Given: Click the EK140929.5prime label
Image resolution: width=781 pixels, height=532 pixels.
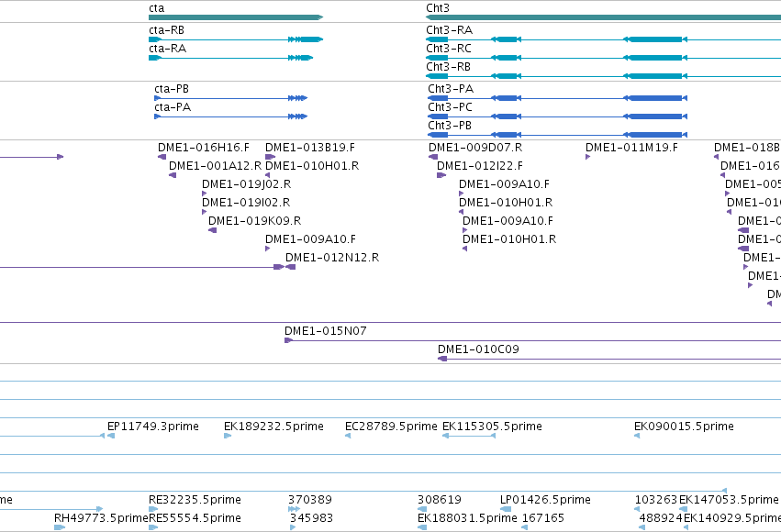Looking at the screenshot, I should point(732,518).
